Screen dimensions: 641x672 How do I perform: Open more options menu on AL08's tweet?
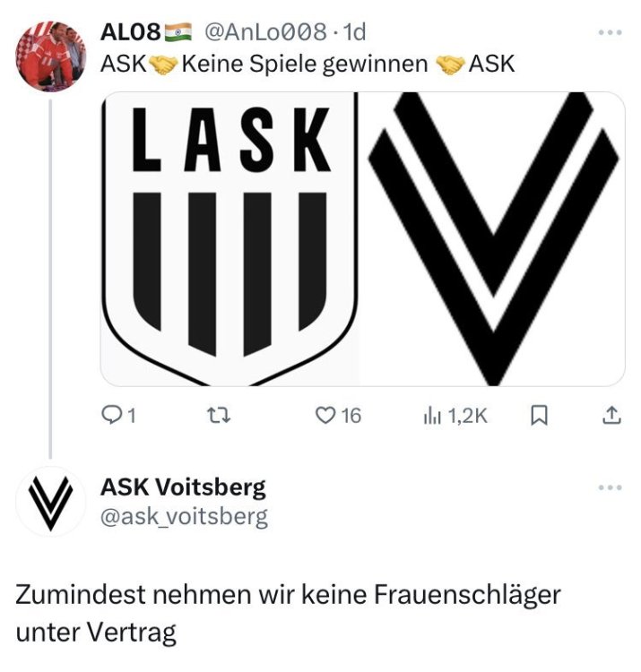[x=611, y=32]
